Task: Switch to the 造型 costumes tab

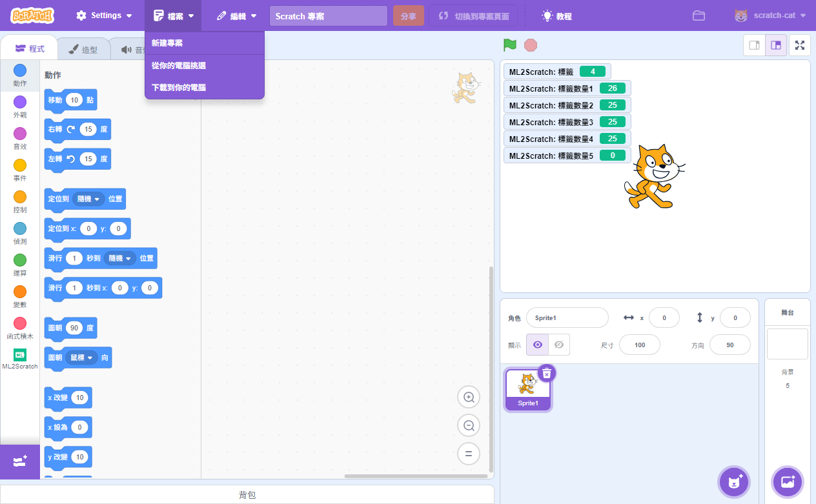Action: 83,50
